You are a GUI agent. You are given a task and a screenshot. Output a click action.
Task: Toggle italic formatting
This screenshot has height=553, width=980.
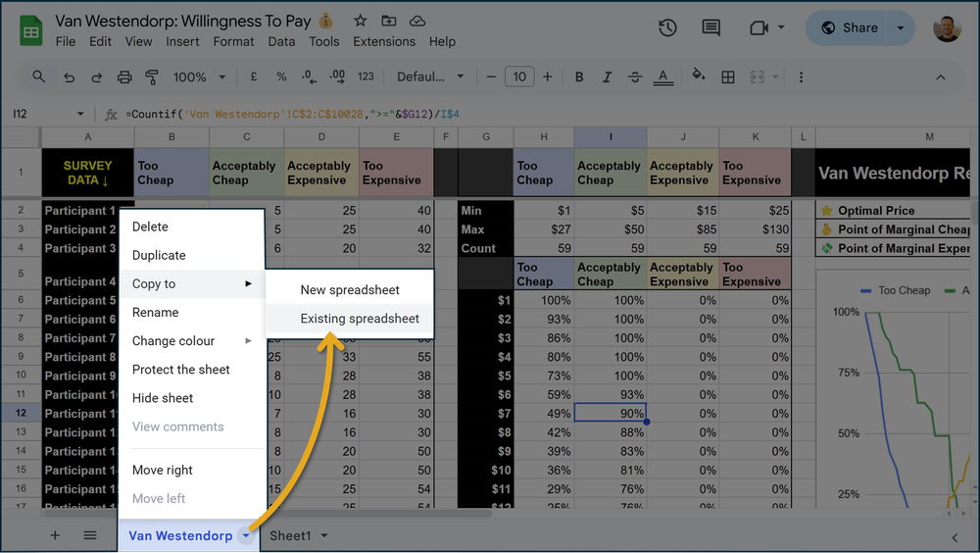point(607,76)
